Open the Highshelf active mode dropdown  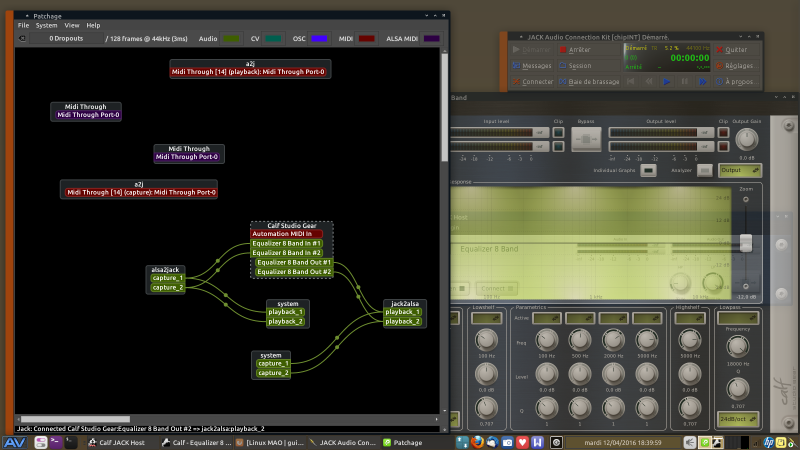pos(689,318)
